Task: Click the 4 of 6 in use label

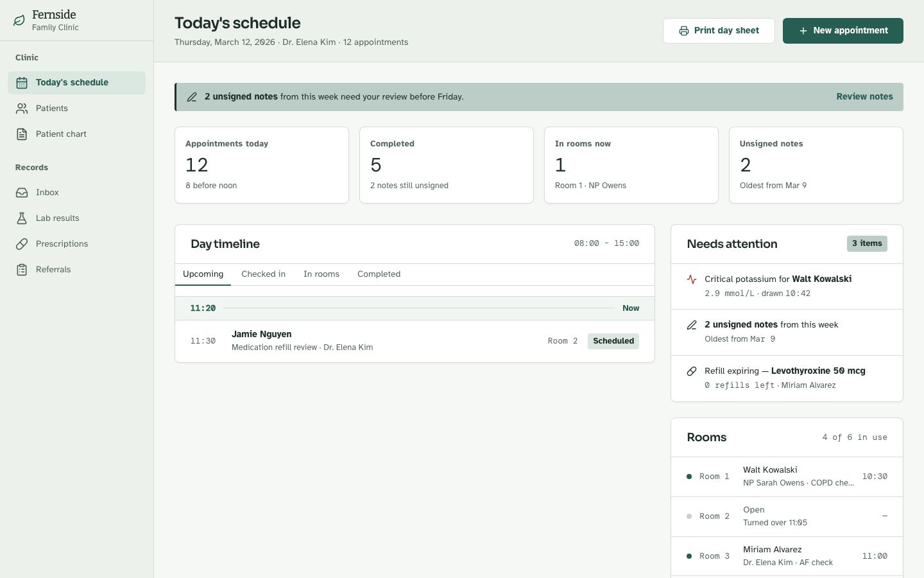Action: tap(855, 437)
